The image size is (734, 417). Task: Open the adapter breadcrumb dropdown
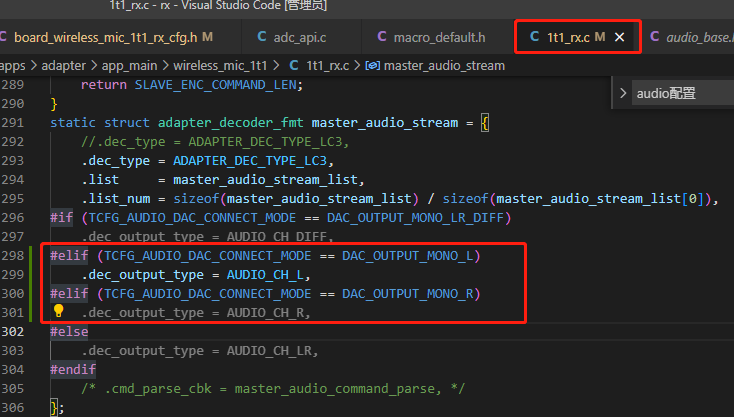click(x=64, y=66)
